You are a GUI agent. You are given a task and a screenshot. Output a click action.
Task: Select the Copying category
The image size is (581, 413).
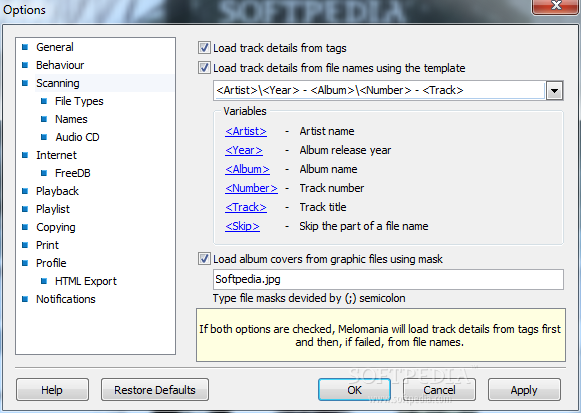[56, 227]
